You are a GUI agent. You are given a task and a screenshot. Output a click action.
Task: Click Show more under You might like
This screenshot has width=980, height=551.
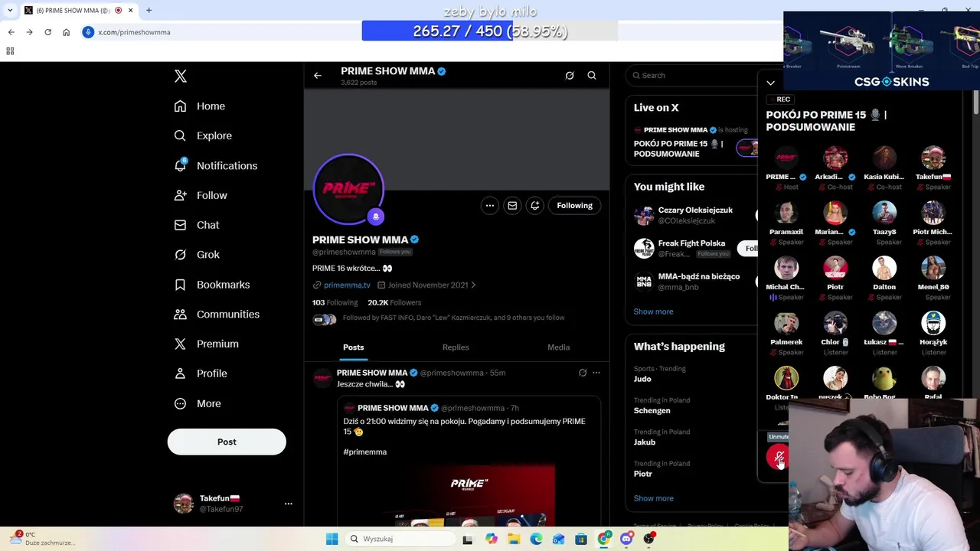coord(653,311)
